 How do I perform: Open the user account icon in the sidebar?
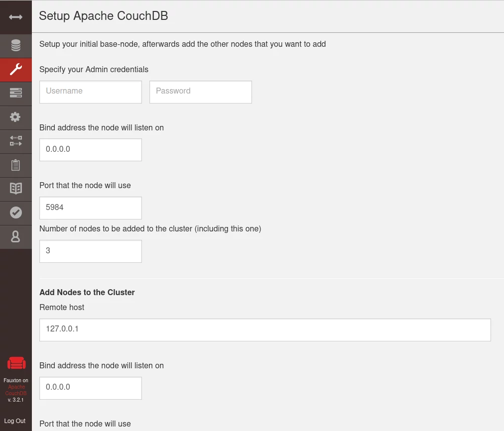point(15,236)
